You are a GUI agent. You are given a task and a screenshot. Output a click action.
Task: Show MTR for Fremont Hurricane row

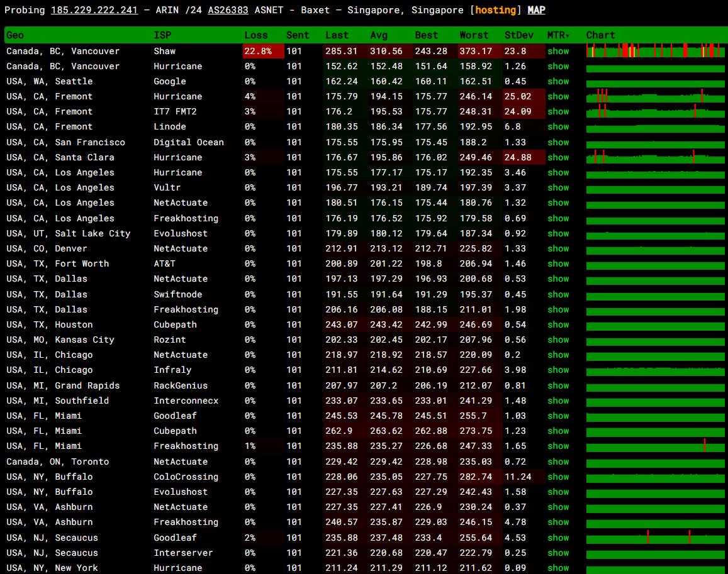(x=558, y=97)
